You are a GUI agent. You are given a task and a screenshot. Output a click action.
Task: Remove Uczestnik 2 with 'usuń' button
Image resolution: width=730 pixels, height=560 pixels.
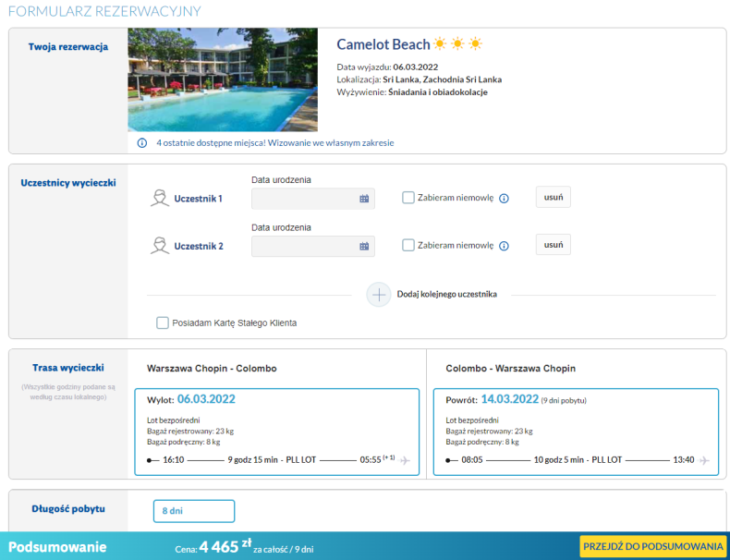(553, 245)
